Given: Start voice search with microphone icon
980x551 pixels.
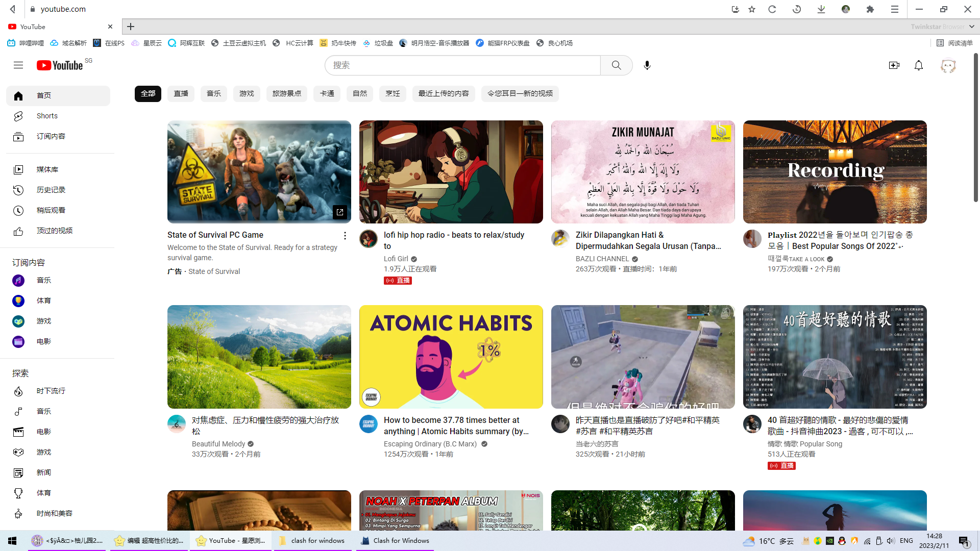Looking at the screenshot, I should [647, 65].
